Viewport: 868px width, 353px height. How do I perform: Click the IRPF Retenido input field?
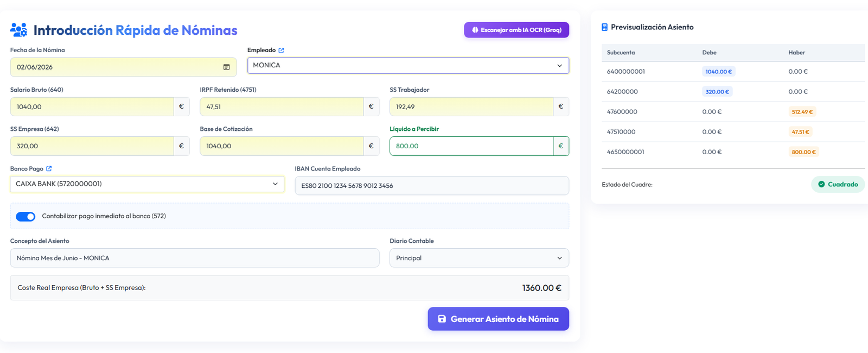coord(282,106)
